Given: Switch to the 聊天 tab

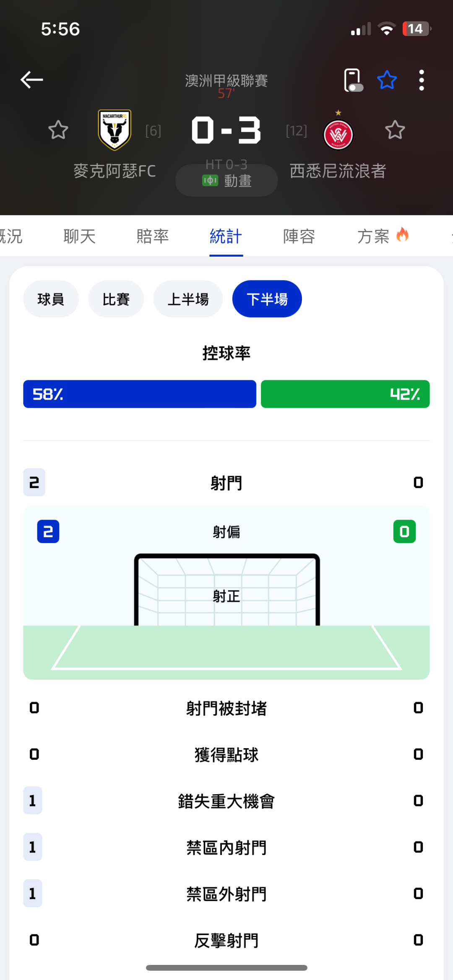Looking at the screenshot, I should click(x=80, y=237).
